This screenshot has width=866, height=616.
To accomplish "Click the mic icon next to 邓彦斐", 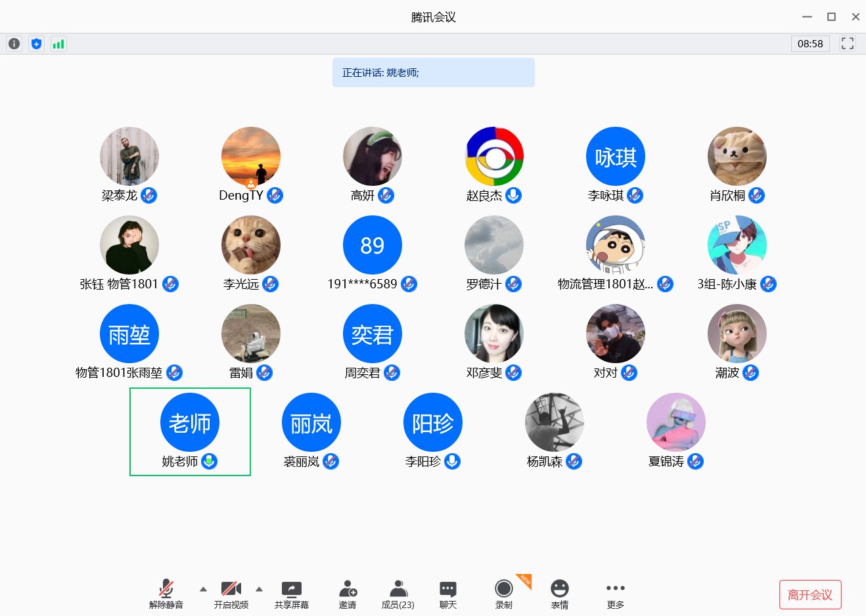I will tap(514, 372).
